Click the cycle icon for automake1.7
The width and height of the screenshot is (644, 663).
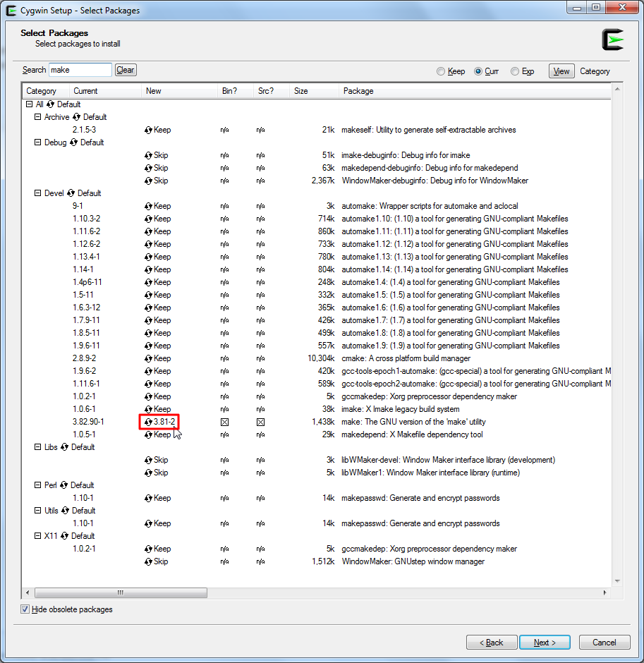(x=148, y=320)
